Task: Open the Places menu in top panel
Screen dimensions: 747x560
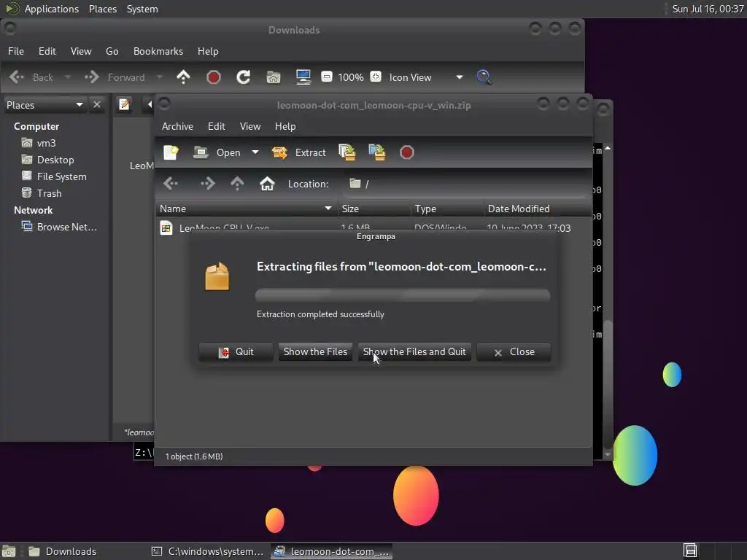Action: pos(102,9)
